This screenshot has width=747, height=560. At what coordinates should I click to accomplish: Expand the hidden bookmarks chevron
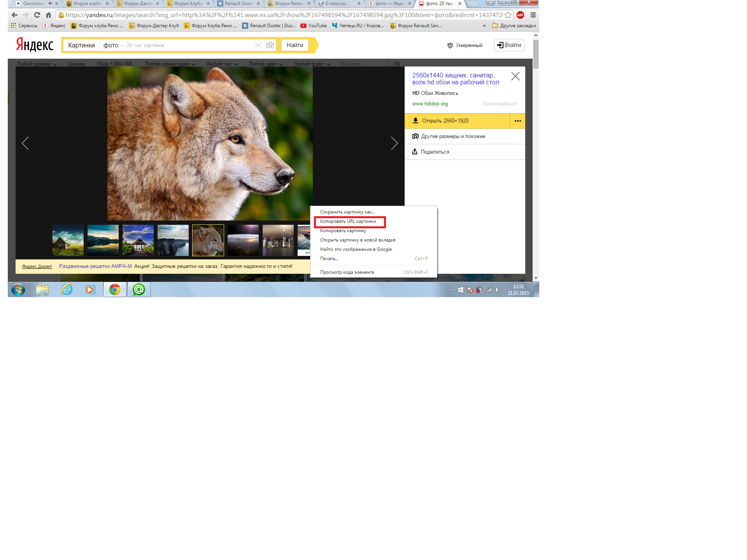[484, 26]
